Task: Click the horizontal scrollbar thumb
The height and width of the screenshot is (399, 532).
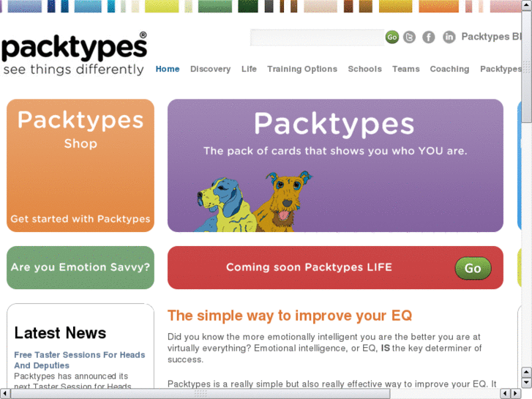Action: tap(201, 394)
